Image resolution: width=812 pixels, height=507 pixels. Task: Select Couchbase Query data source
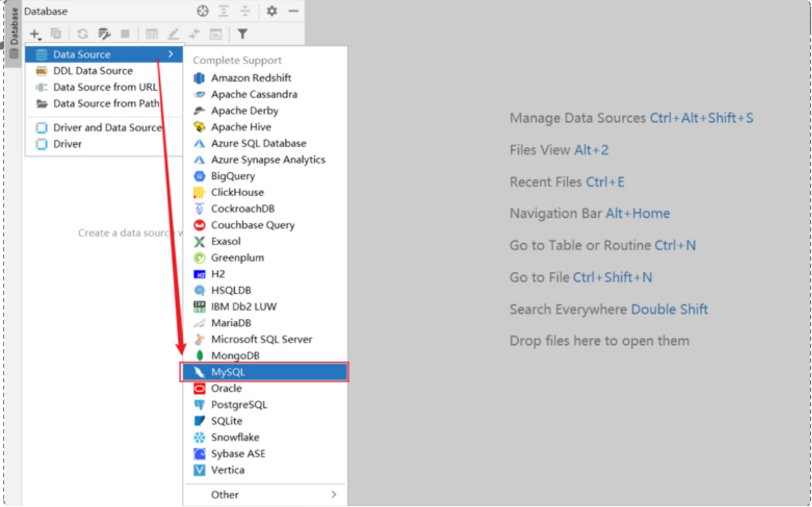(x=265, y=226)
